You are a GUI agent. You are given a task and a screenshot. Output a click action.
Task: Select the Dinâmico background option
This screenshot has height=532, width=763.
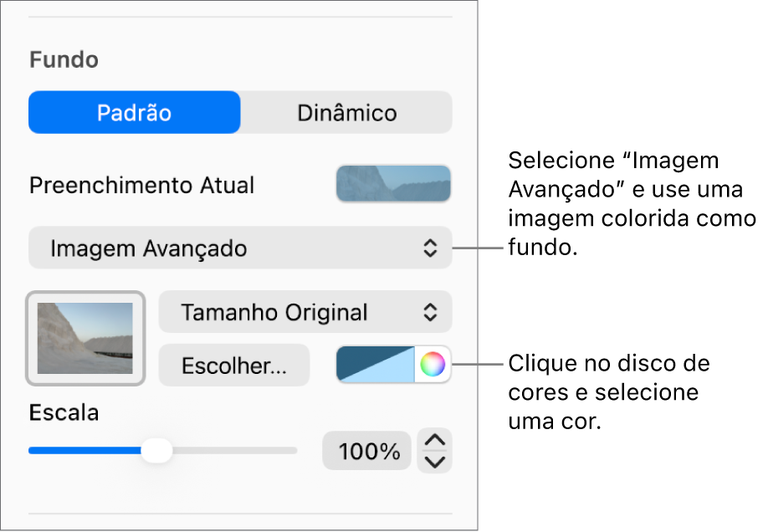(x=346, y=112)
